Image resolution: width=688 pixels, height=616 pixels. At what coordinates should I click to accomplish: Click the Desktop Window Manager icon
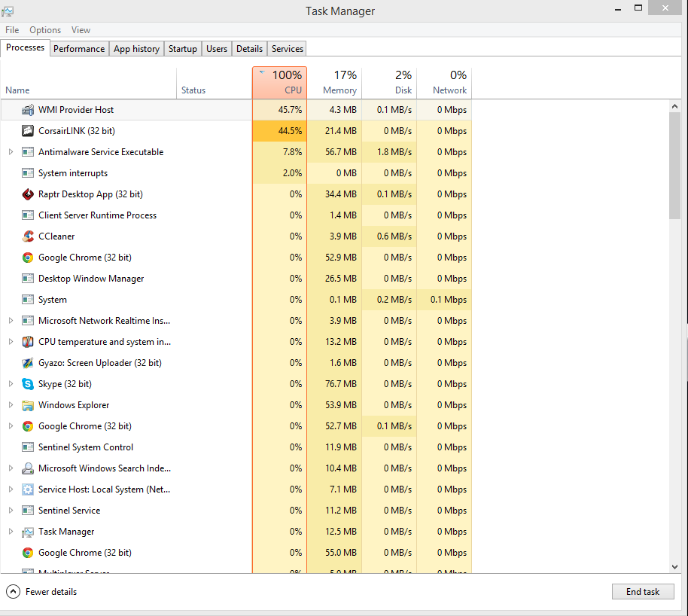28,279
